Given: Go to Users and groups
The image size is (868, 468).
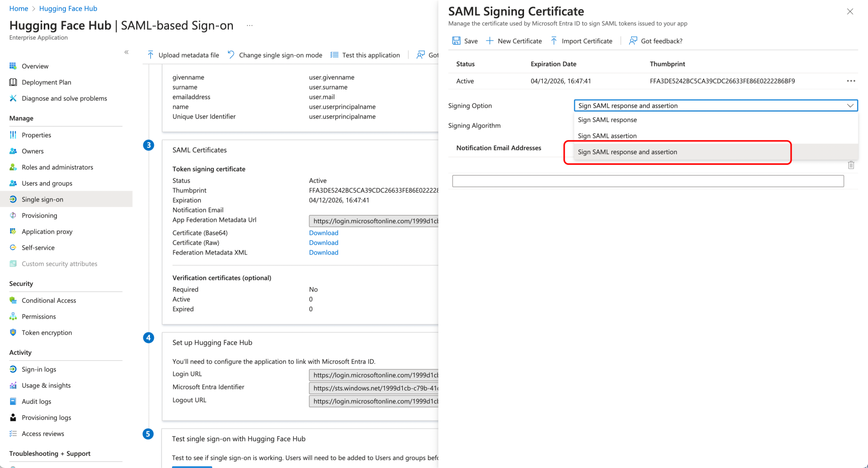Looking at the screenshot, I should click(x=47, y=183).
